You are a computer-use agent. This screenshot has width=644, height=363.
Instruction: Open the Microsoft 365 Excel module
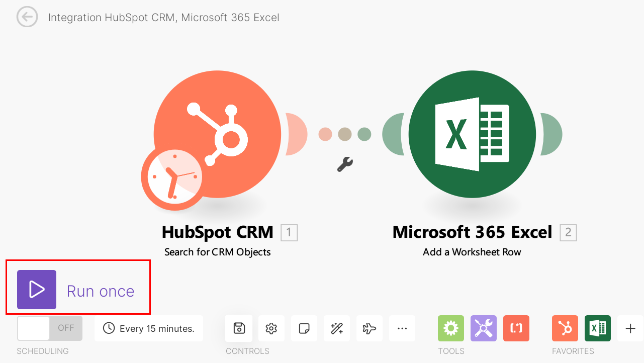472,134
